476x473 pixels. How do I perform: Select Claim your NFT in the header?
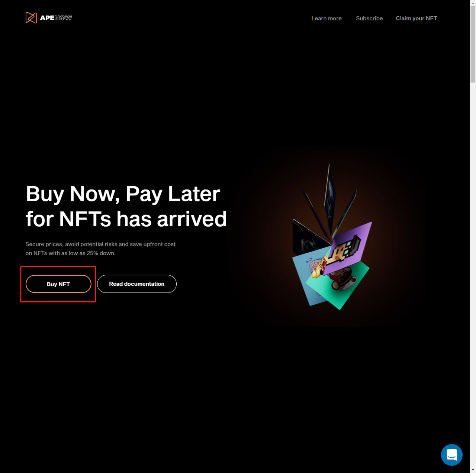[x=416, y=18]
